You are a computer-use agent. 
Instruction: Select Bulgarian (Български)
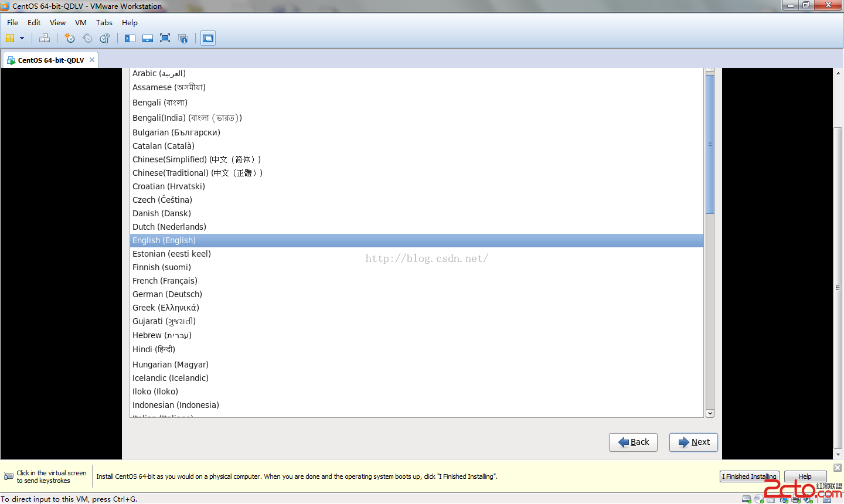point(416,132)
